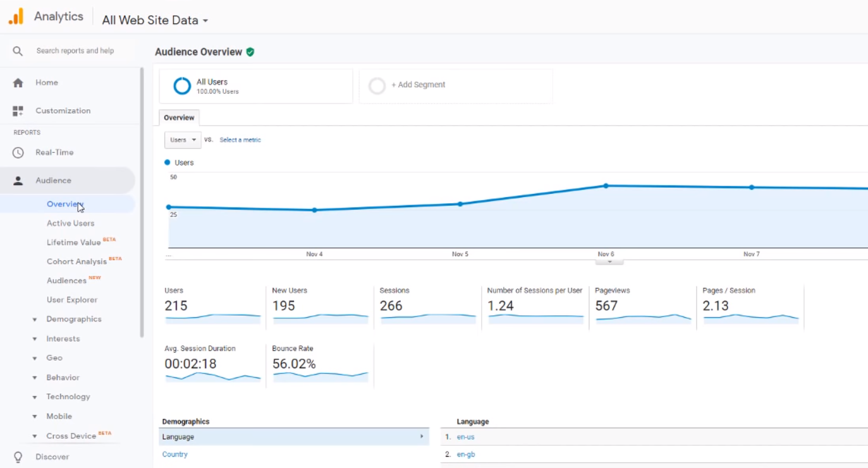
Task: Click the search magnifier icon
Action: 18,51
